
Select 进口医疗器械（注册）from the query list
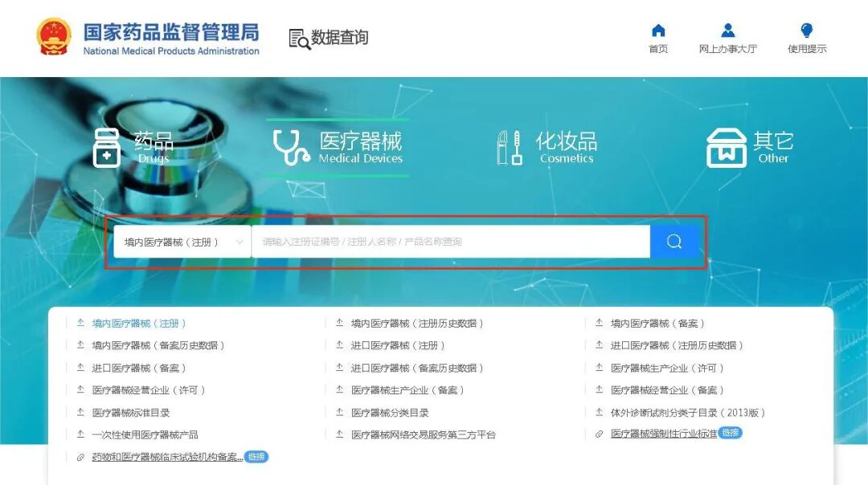[x=388, y=345]
